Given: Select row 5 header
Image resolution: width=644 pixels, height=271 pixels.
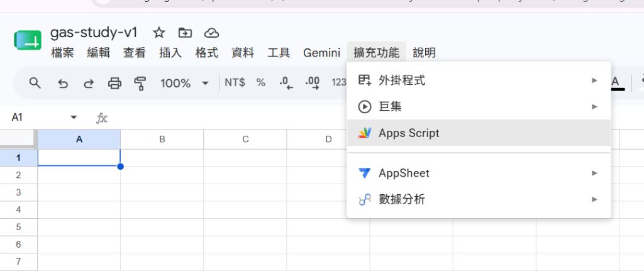Looking at the screenshot, I should (x=18, y=226).
